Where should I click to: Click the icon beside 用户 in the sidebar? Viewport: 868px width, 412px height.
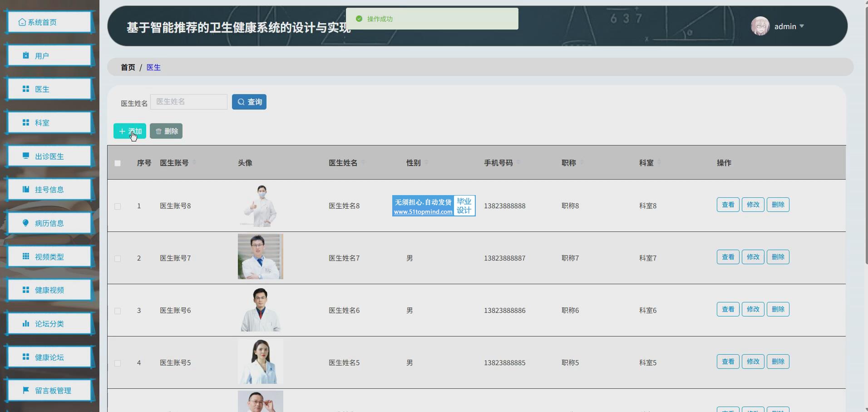pos(26,55)
